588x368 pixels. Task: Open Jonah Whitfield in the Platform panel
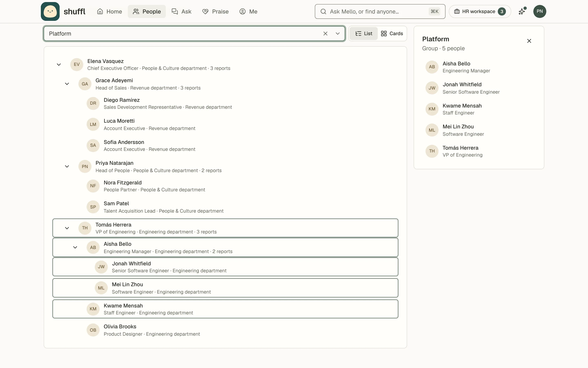pos(479,88)
